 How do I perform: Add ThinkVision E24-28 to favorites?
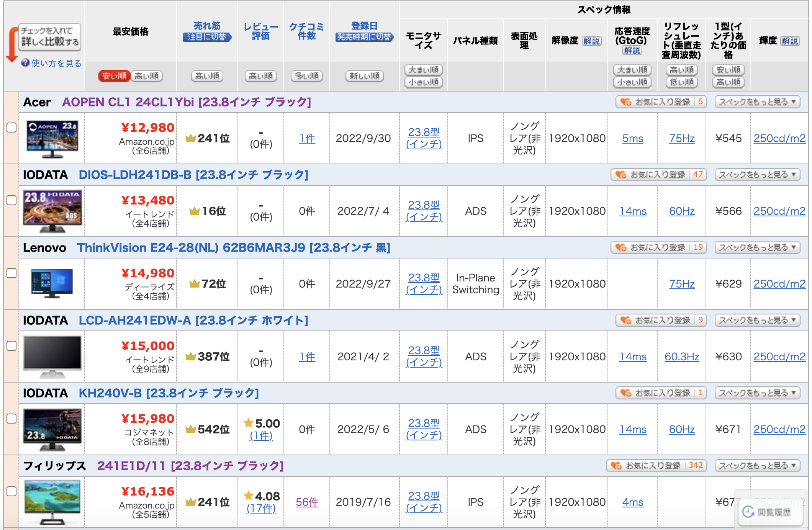[x=658, y=247]
